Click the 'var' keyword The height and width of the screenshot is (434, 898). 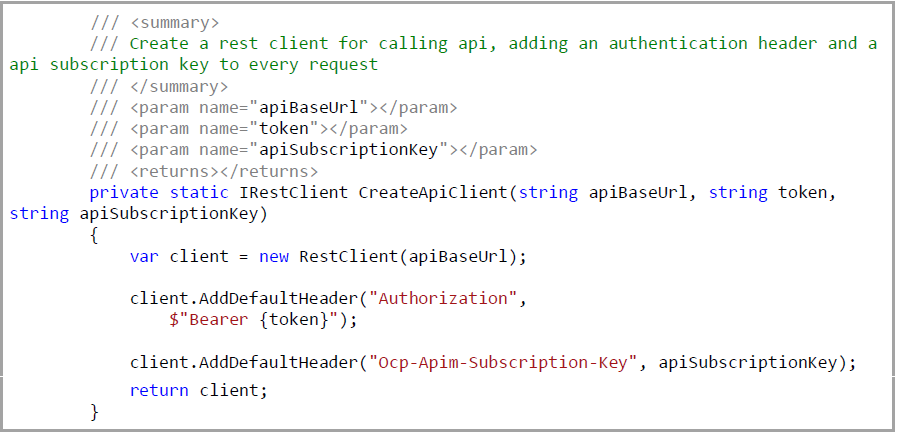144,256
